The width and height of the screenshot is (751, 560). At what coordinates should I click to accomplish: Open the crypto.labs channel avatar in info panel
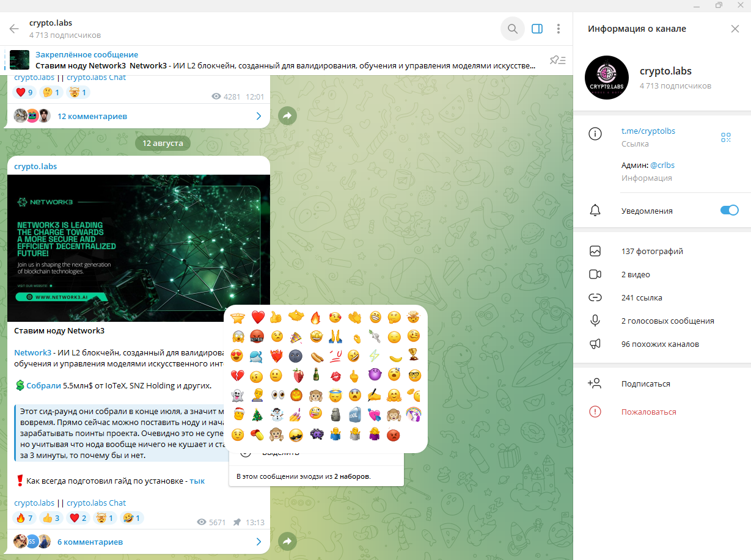point(607,78)
